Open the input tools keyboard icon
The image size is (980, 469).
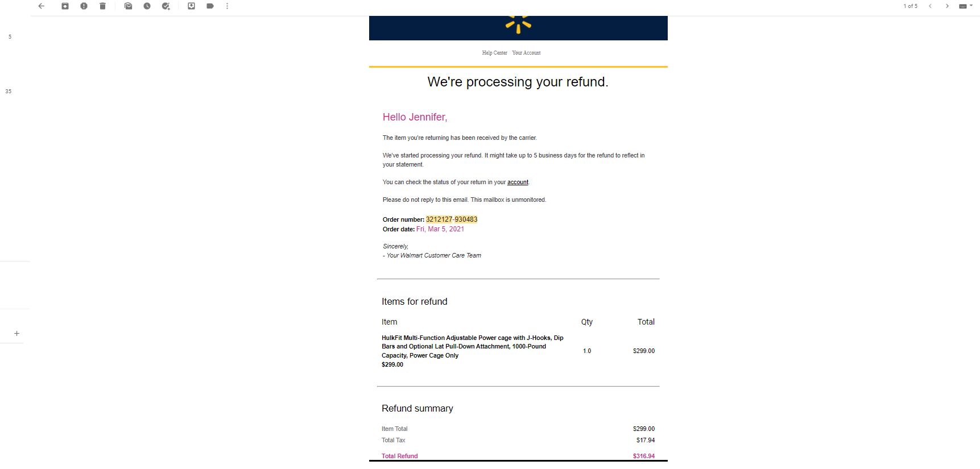(963, 6)
